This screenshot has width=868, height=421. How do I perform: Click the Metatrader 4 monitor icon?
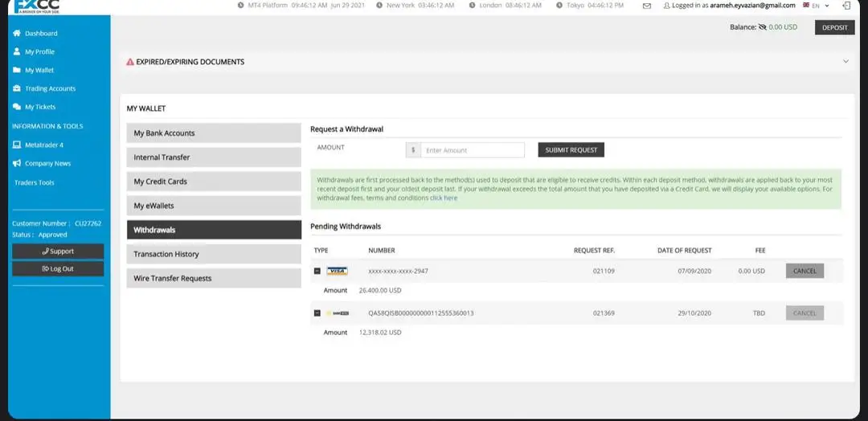[x=17, y=145]
